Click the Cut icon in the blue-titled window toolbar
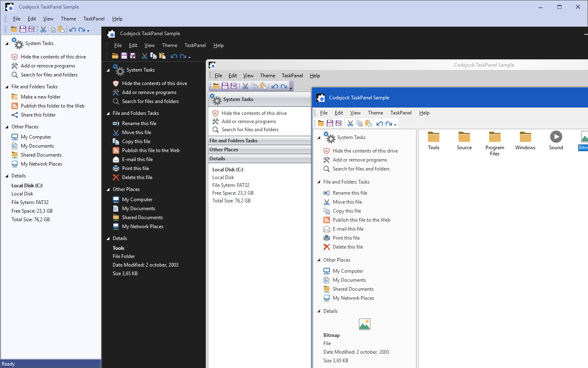Screen dimensions: 588x368 (350, 123)
